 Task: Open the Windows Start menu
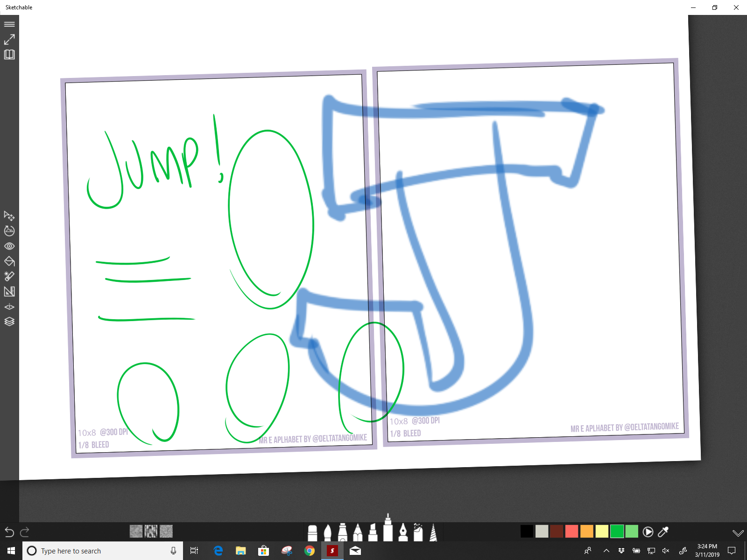[x=11, y=551]
